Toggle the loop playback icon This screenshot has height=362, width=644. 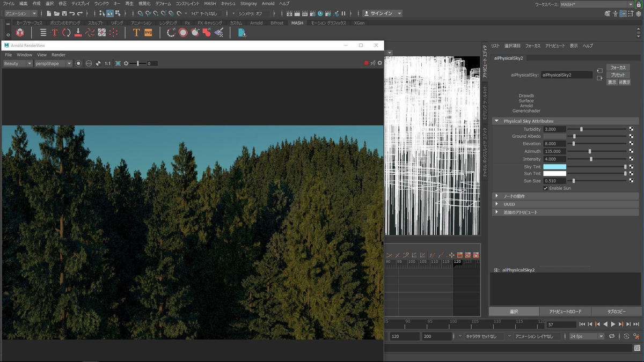pos(611,336)
